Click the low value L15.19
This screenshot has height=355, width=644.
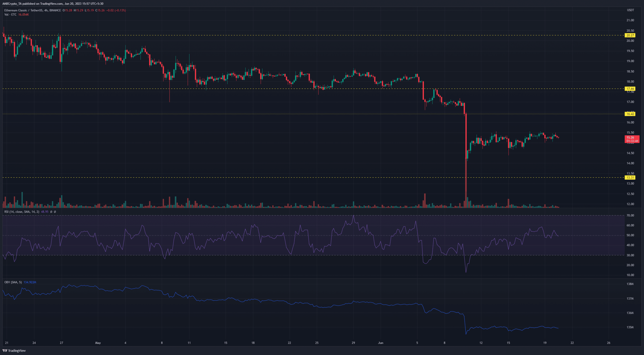pyautogui.click(x=89, y=10)
